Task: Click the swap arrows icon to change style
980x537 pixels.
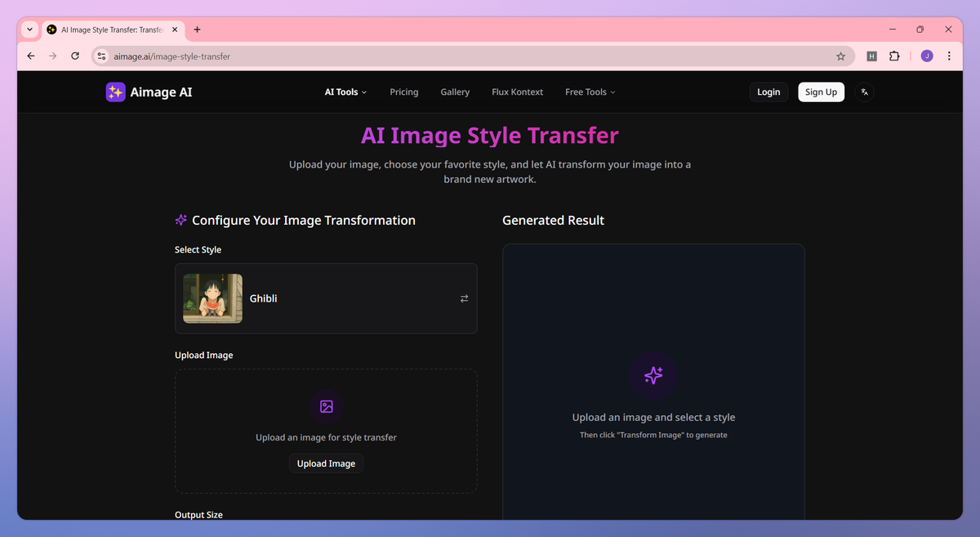Action: pos(464,299)
